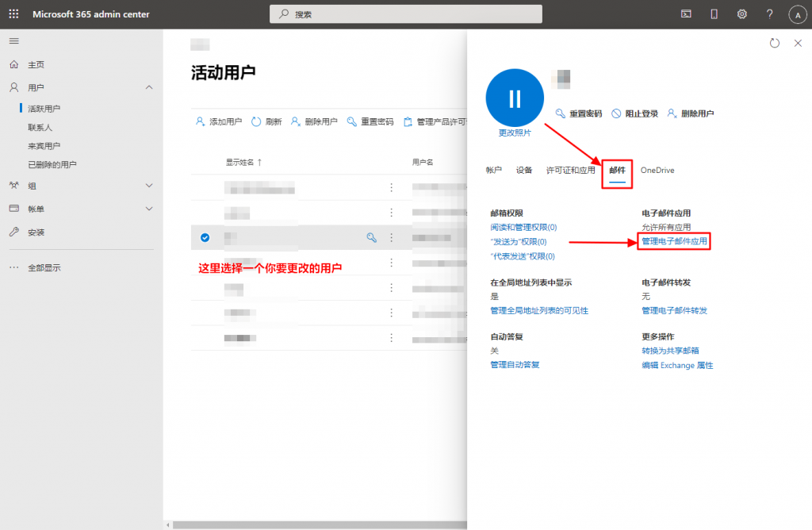Collapse the navigation pane with hamburger icon
This screenshot has width=812, height=530.
[x=13, y=41]
